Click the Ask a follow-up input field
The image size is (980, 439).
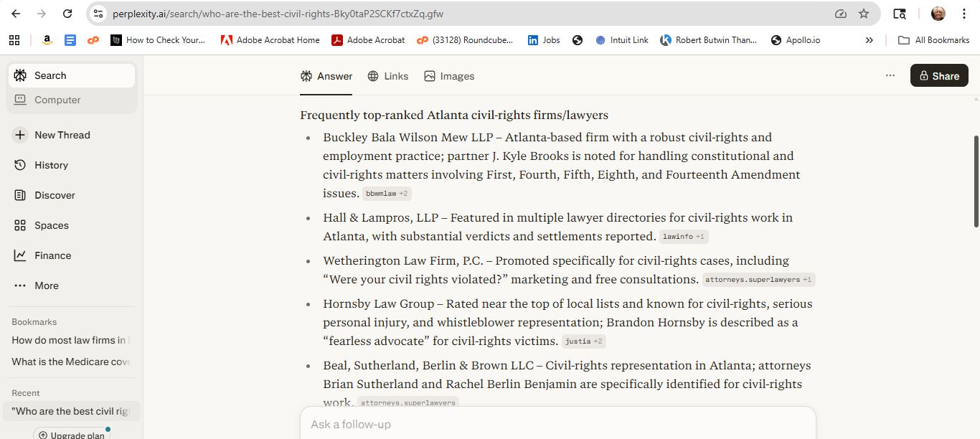(x=558, y=424)
